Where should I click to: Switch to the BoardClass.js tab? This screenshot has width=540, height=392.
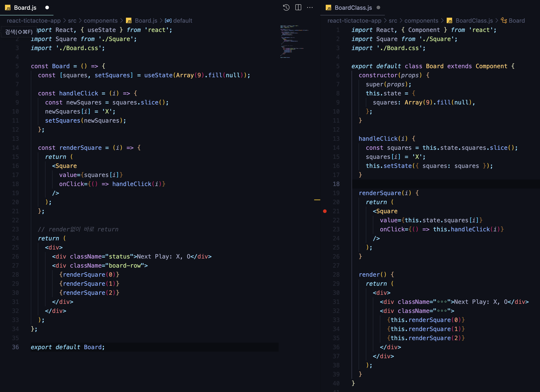tap(353, 8)
